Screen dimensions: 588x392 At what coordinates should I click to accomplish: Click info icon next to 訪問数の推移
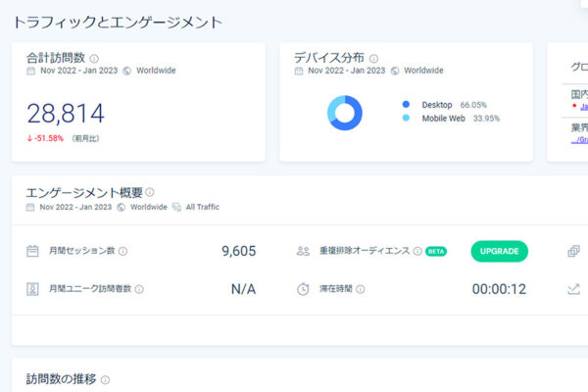click(x=106, y=380)
